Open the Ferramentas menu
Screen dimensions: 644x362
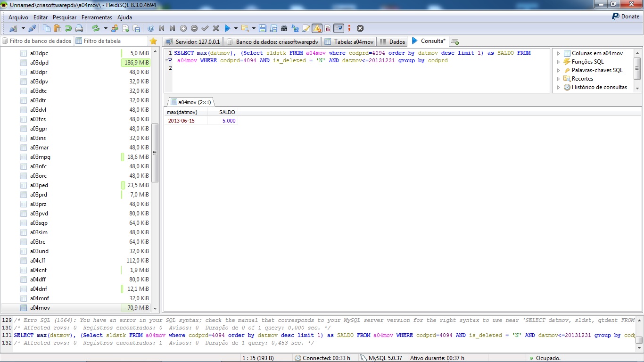coord(97,17)
